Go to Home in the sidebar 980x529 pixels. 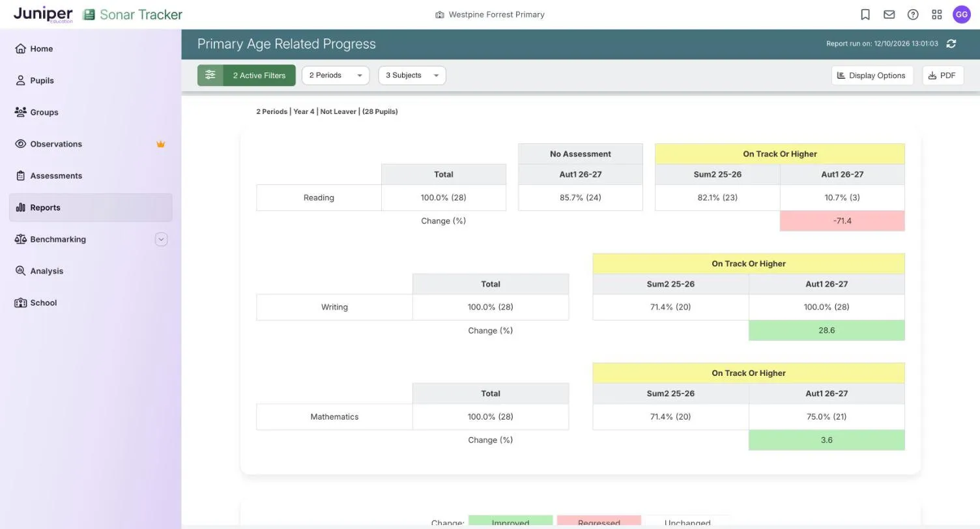click(91, 49)
